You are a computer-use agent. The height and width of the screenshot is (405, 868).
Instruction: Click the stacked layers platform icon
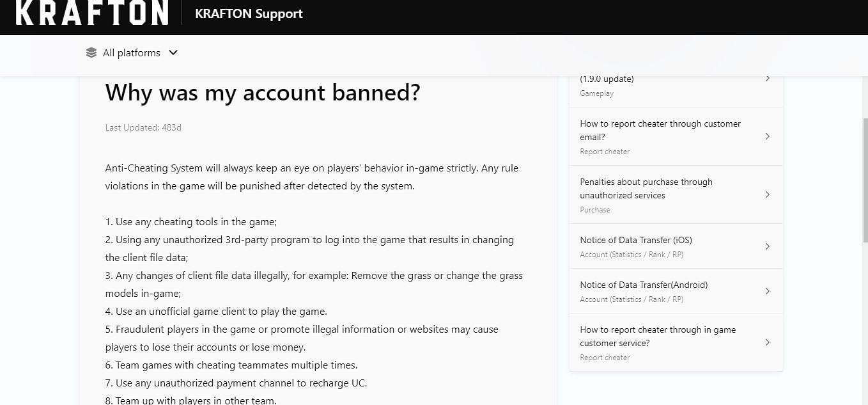[x=91, y=52]
